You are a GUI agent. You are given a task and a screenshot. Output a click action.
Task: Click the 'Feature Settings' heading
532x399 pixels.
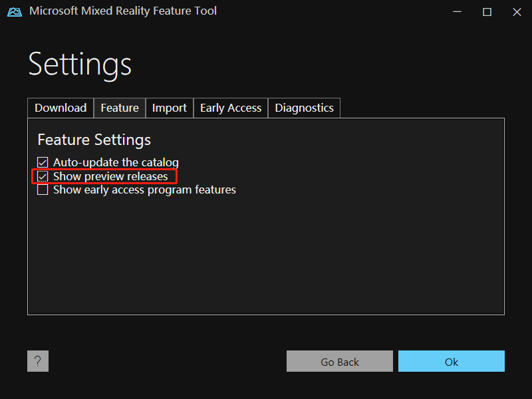coord(94,140)
